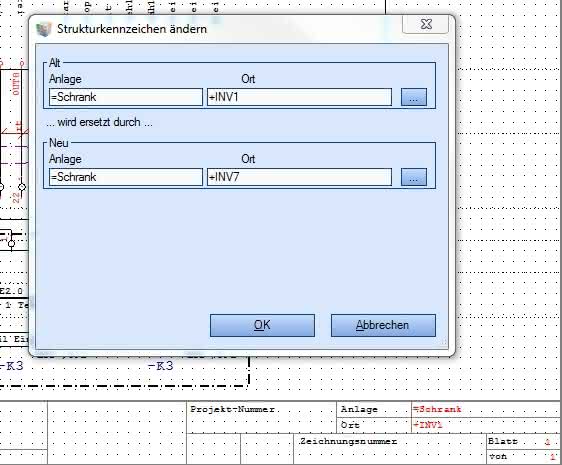The width and height of the screenshot is (562, 465).
Task: Open the browse button in the Alt group
Action: [414, 97]
